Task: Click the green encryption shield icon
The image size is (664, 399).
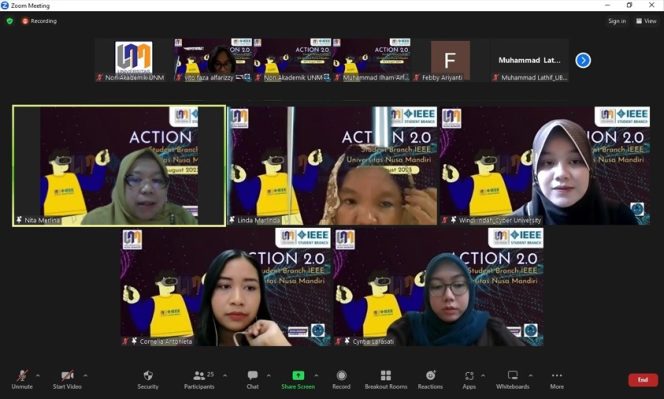Action: [x=10, y=21]
